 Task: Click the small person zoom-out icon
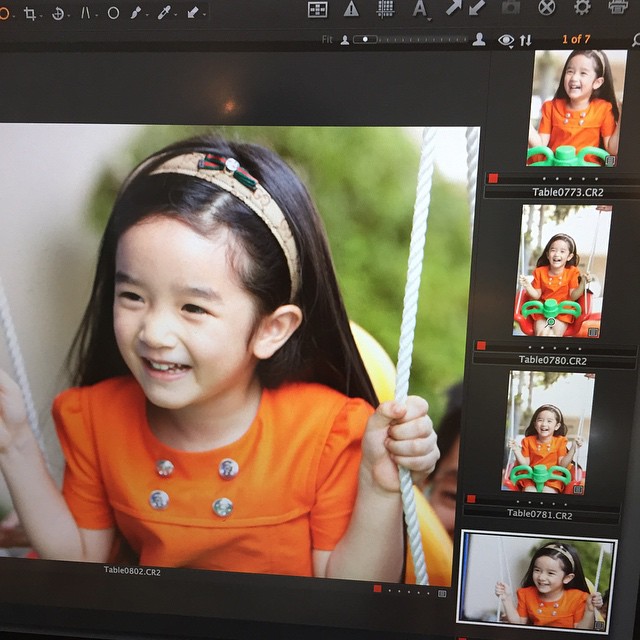[x=345, y=40]
